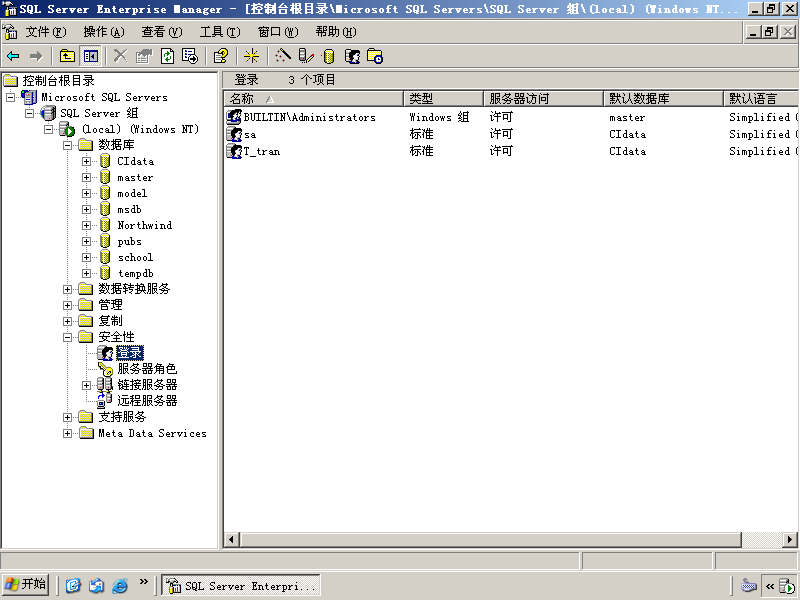Open the 工具(T) menu
The image size is (800, 600).
click(220, 32)
